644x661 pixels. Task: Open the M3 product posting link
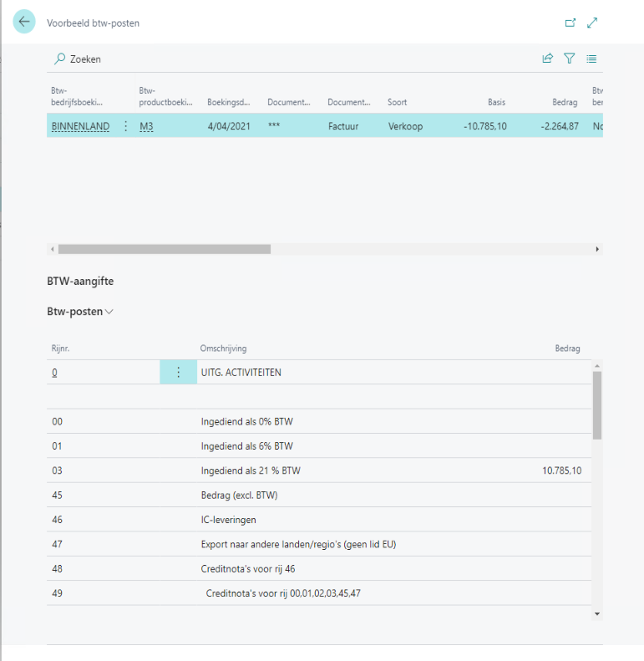[x=146, y=126]
